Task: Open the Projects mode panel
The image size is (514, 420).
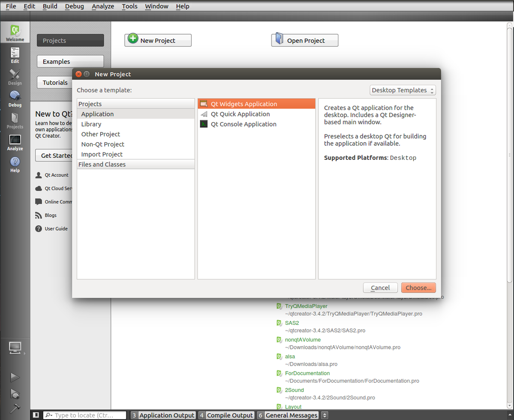Action: 15,120
